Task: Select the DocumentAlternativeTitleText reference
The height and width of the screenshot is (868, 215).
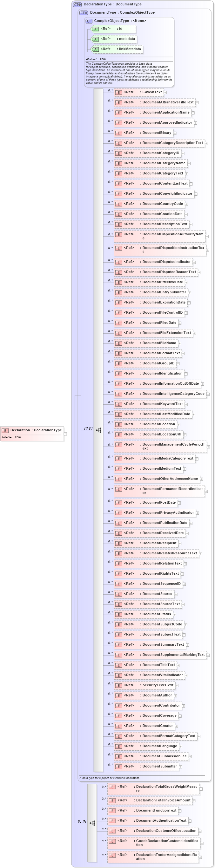Action: click(x=155, y=102)
